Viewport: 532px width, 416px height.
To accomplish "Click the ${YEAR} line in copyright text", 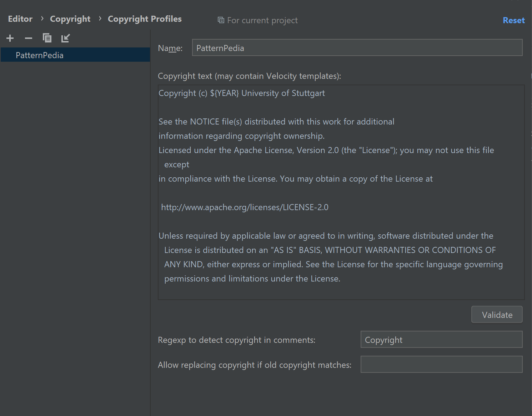I will (242, 93).
